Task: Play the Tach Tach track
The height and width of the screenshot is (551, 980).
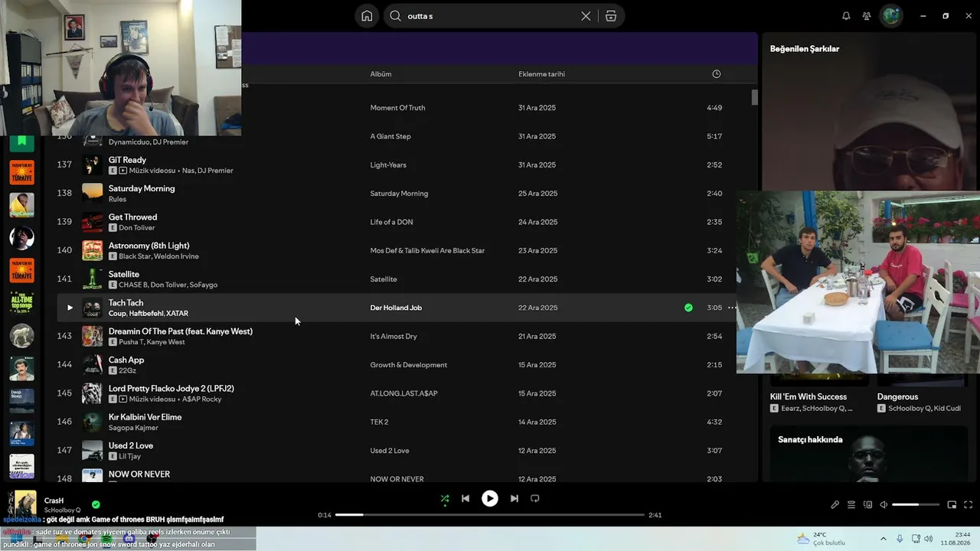Action: [x=70, y=308]
